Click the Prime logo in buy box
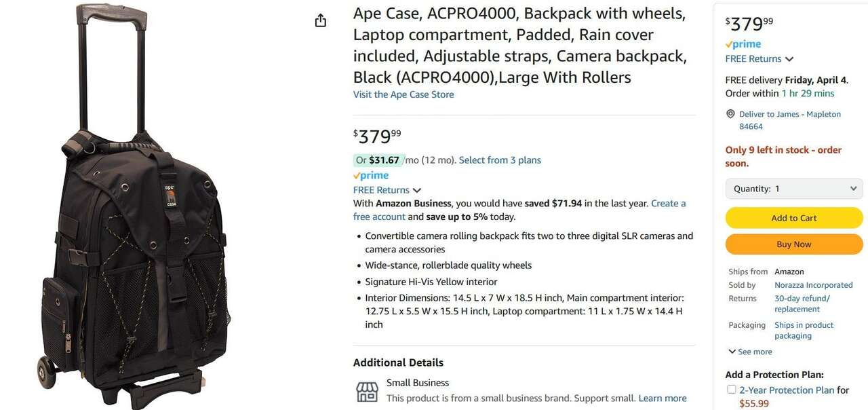The height and width of the screenshot is (410, 868). [743, 44]
